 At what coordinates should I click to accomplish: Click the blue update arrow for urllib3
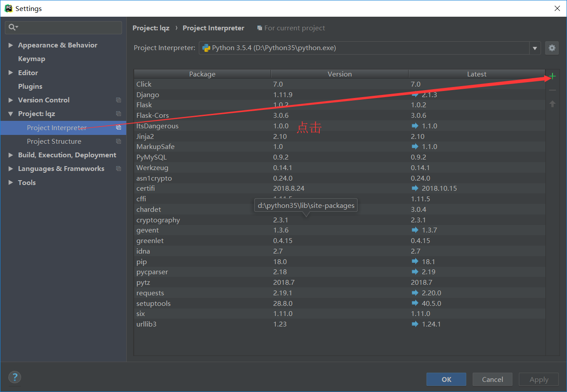click(x=415, y=324)
